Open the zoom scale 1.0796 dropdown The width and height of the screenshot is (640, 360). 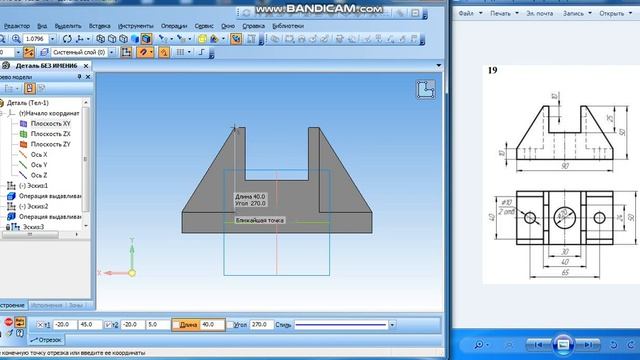pyautogui.click(x=52, y=39)
